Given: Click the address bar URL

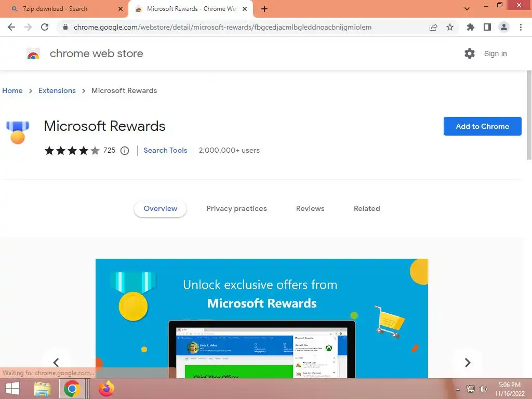Looking at the screenshot, I should [222, 27].
